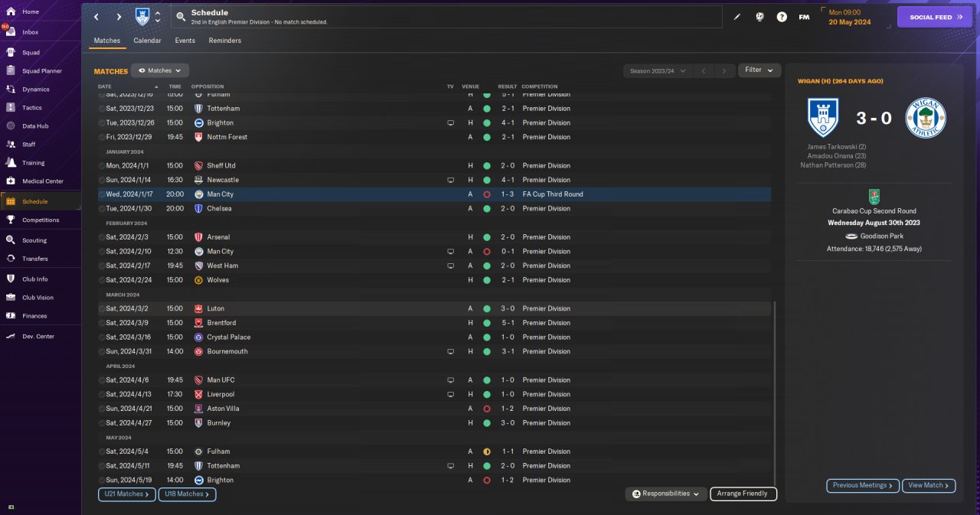This screenshot has height=515, width=980.
Task: Select the Arsenal match row
Action: pos(434,237)
